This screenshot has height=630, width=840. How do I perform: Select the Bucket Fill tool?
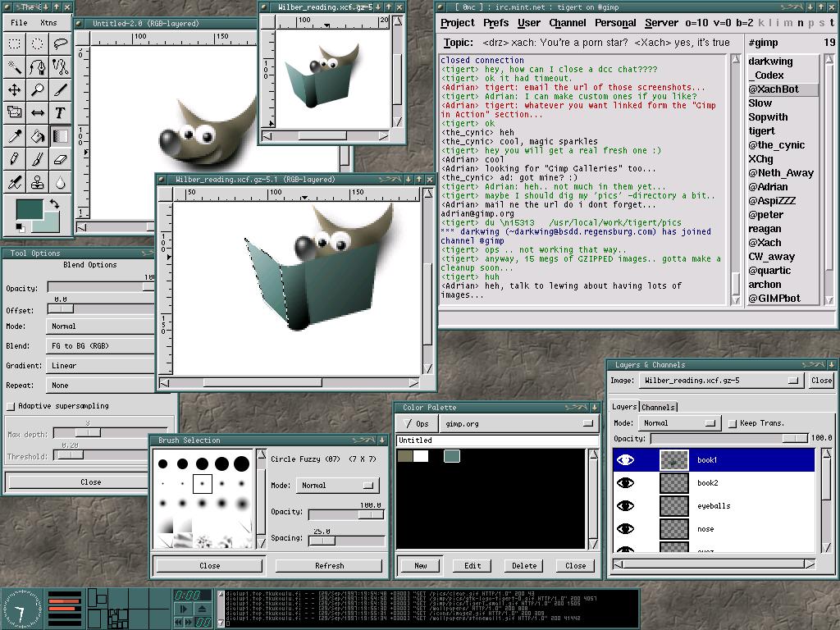click(37, 136)
